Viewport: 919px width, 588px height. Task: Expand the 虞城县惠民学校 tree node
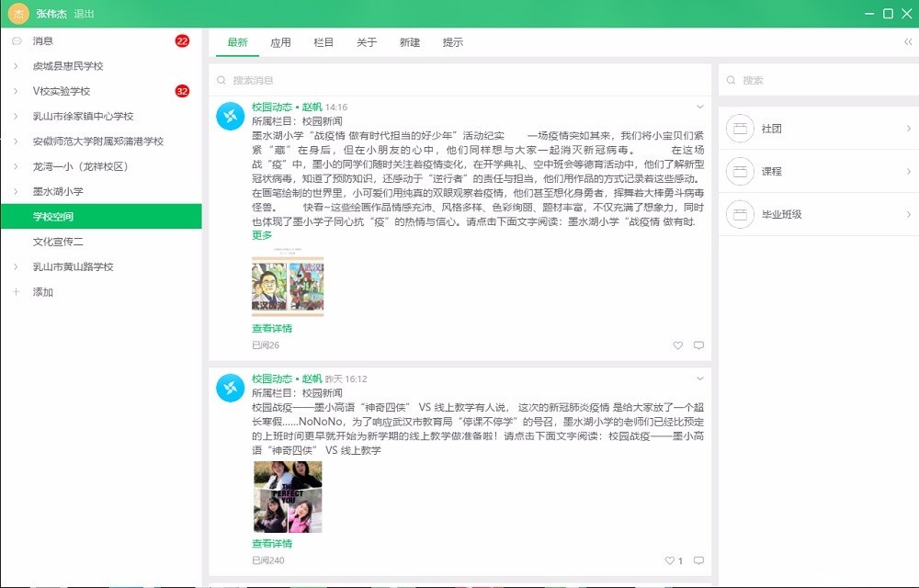16,66
